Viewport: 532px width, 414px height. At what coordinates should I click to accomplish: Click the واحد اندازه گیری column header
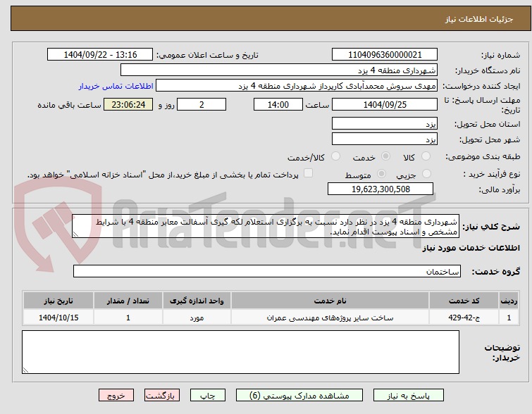coord(197,301)
